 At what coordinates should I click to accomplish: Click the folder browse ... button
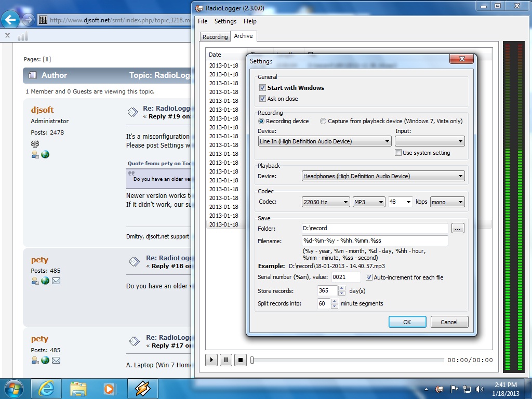458,229
